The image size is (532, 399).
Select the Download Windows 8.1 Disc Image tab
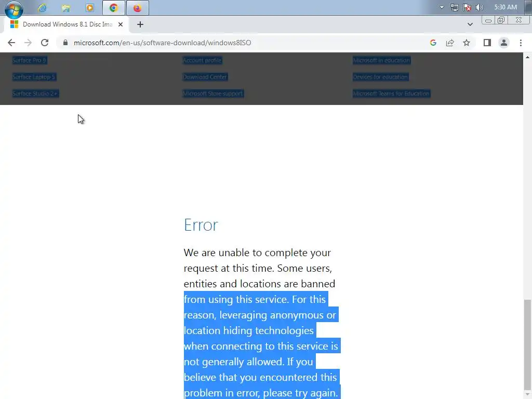point(67,24)
